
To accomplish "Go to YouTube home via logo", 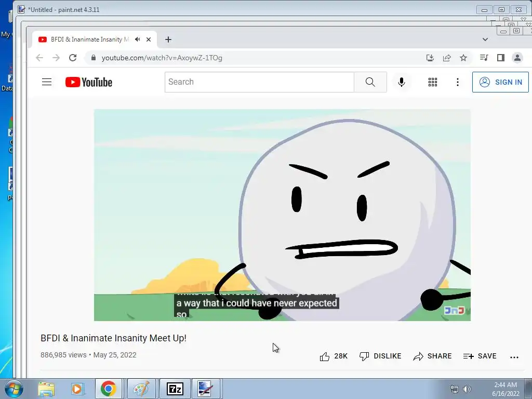I will point(89,82).
